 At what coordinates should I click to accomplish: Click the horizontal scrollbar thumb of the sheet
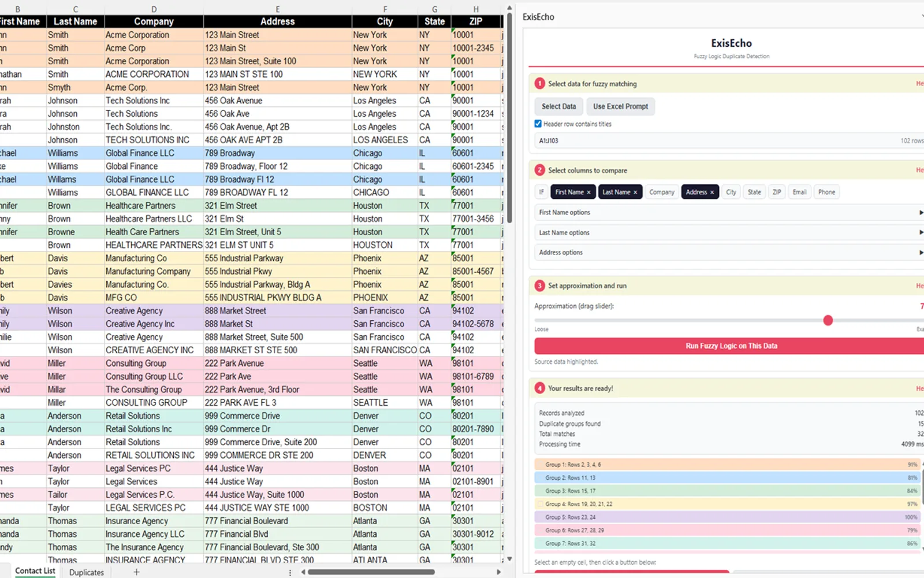[x=371, y=572]
